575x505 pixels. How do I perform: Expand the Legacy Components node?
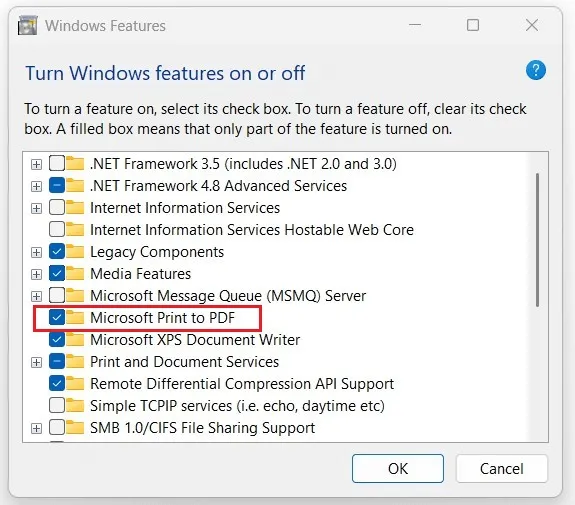pos(36,252)
